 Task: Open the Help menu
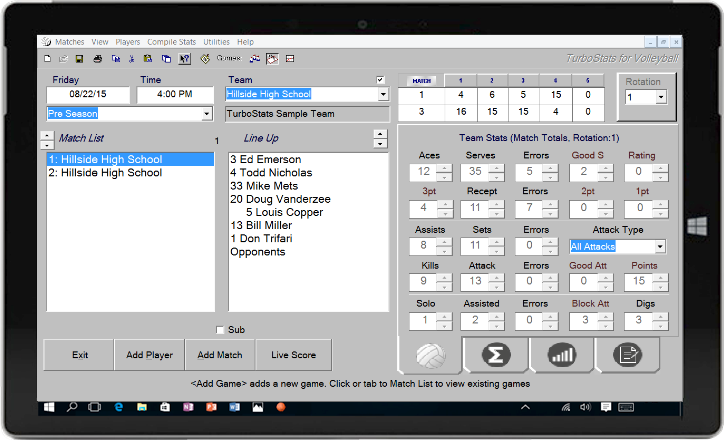(245, 42)
